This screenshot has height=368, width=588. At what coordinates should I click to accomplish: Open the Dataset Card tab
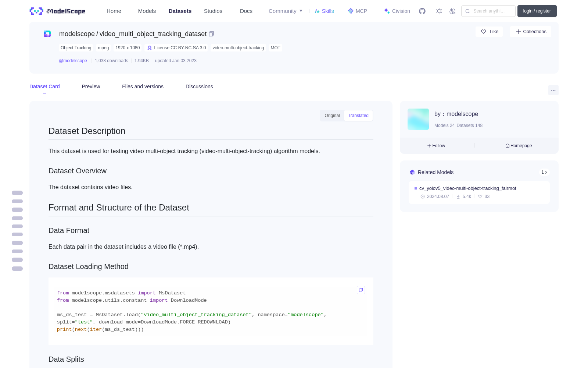(x=44, y=86)
